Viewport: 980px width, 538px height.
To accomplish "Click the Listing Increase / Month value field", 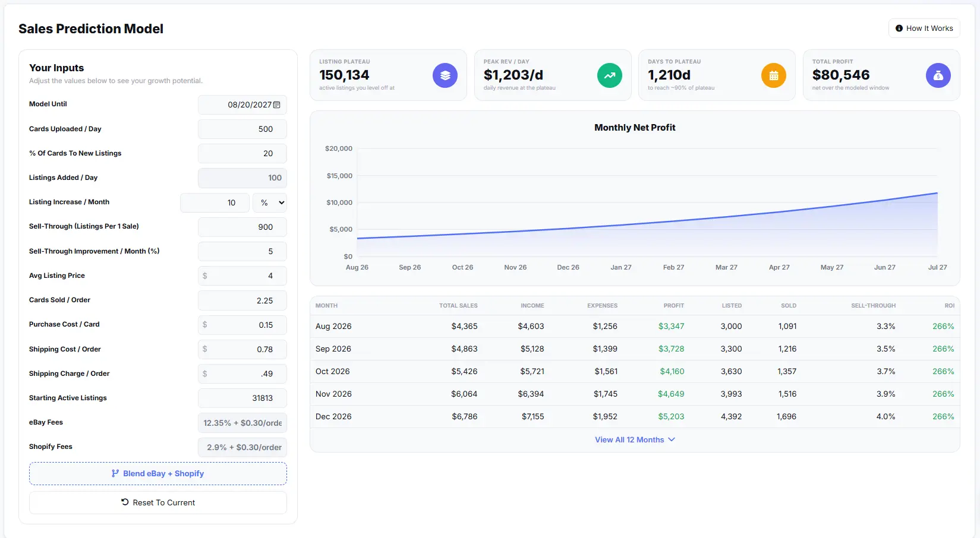I will (215, 202).
